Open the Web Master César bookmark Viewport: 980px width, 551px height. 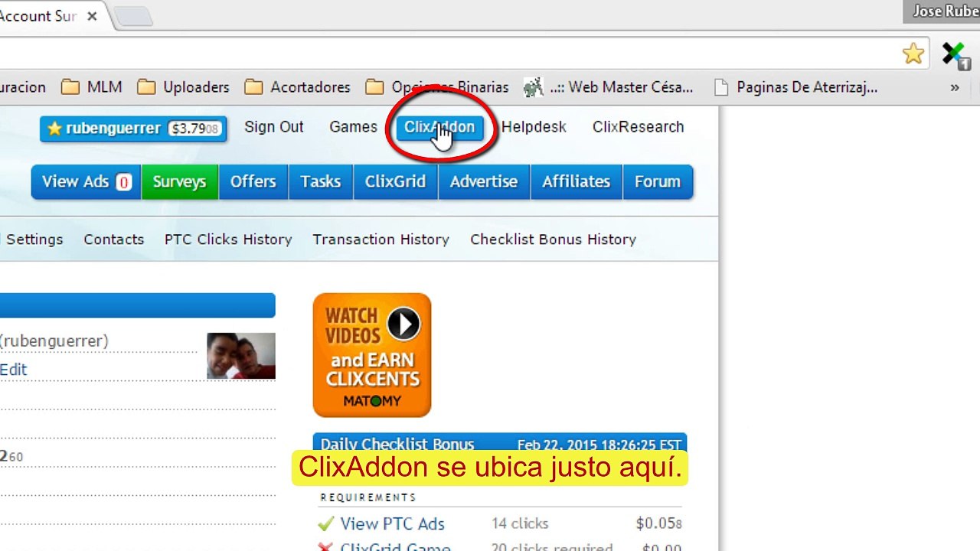pos(609,87)
